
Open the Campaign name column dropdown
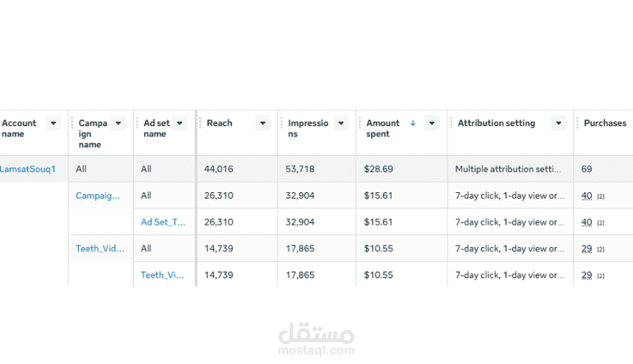pyautogui.click(x=118, y=123)
